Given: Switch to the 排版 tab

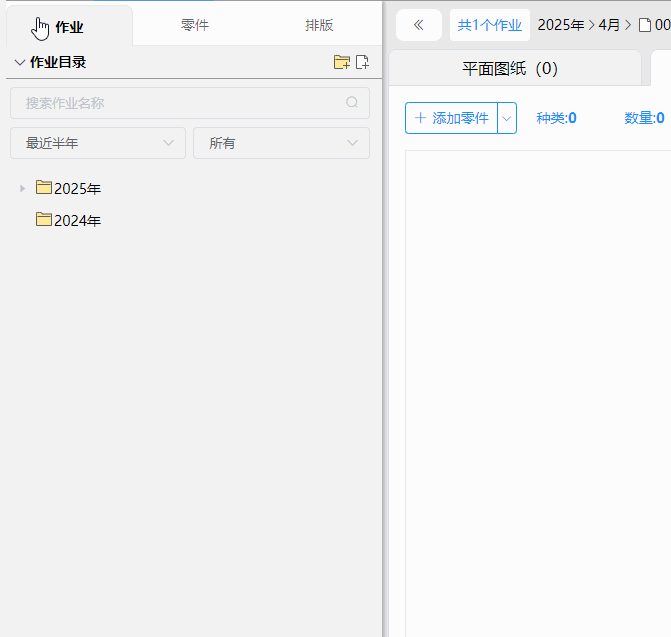Looking at the screenshot, I should [x=319, y=25].
